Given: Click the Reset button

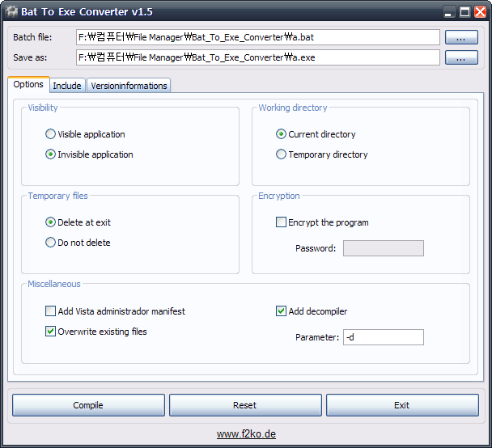Looking at the screenshot, I should pyautogui.click(x=245, y=405).
